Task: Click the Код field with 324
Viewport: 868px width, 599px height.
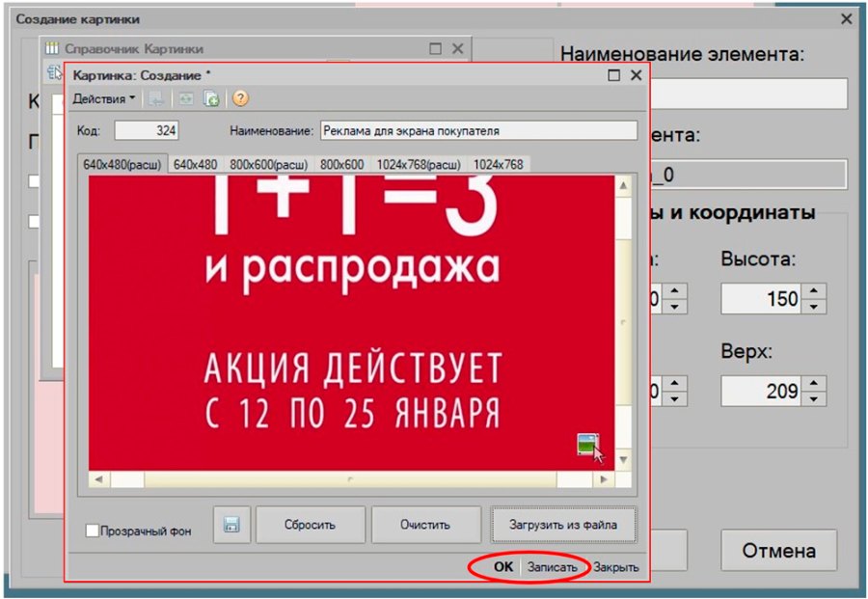Action: pos(147,130)
